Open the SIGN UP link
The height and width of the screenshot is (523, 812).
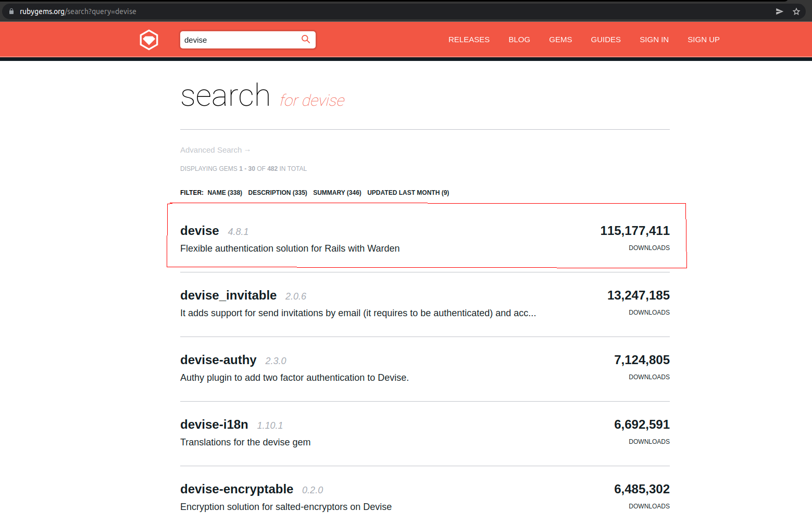[x=704, y=40]
